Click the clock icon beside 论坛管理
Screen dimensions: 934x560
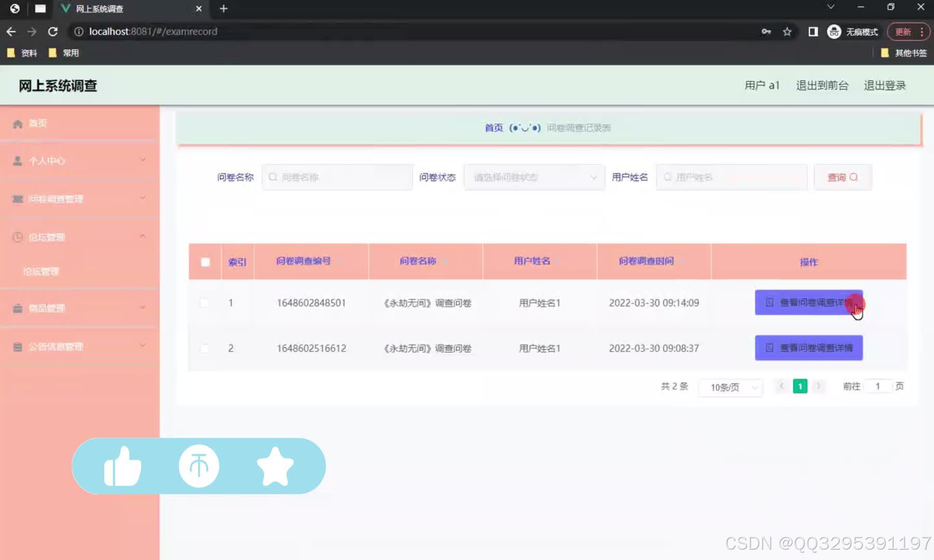(x=18, y=237)
